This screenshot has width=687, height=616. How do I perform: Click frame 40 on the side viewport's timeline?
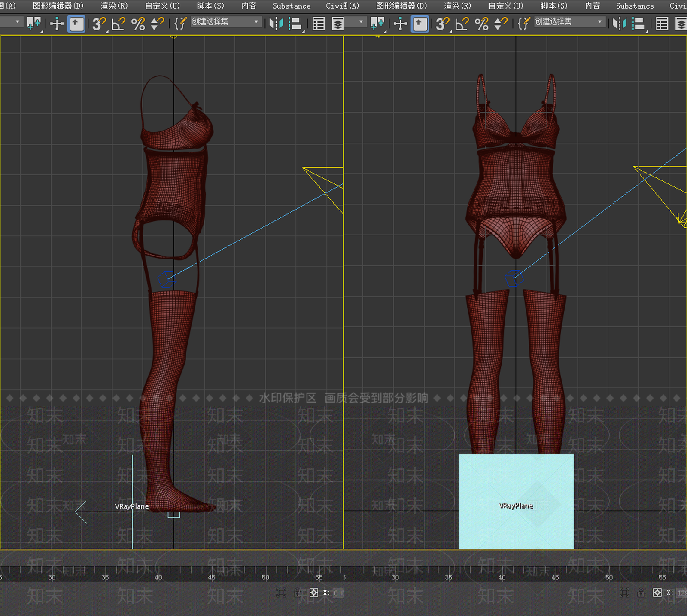pos(158,577)
